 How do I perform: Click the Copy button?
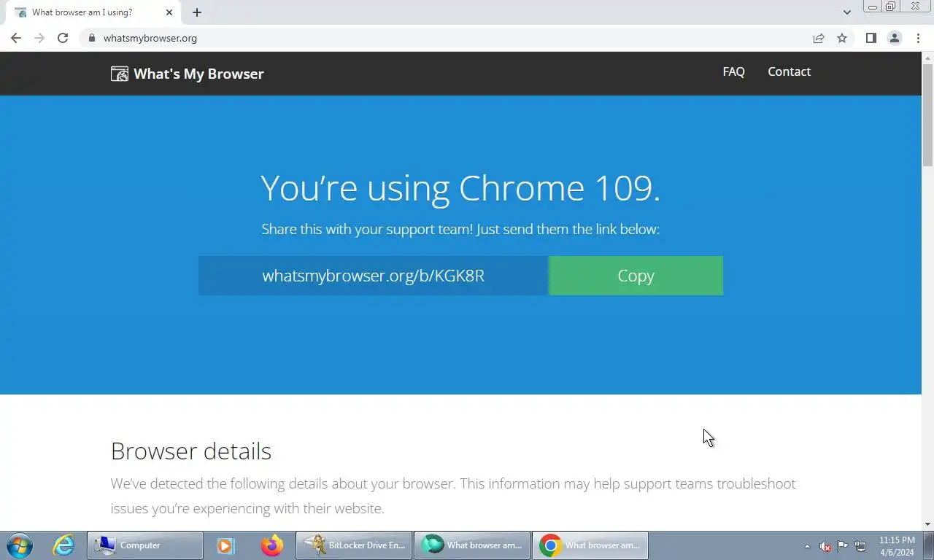pos(636,276)
